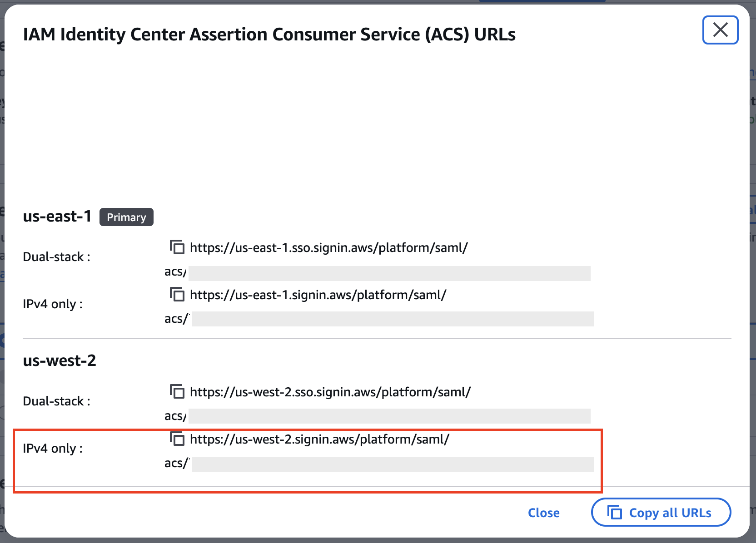Click Copy all URLs button

point(661,513)
